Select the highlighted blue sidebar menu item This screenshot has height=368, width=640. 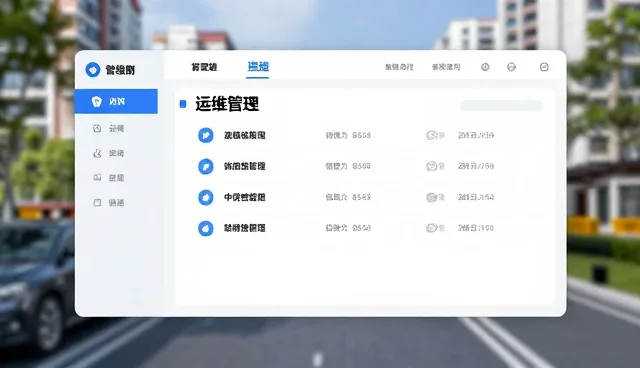[116, 101]
